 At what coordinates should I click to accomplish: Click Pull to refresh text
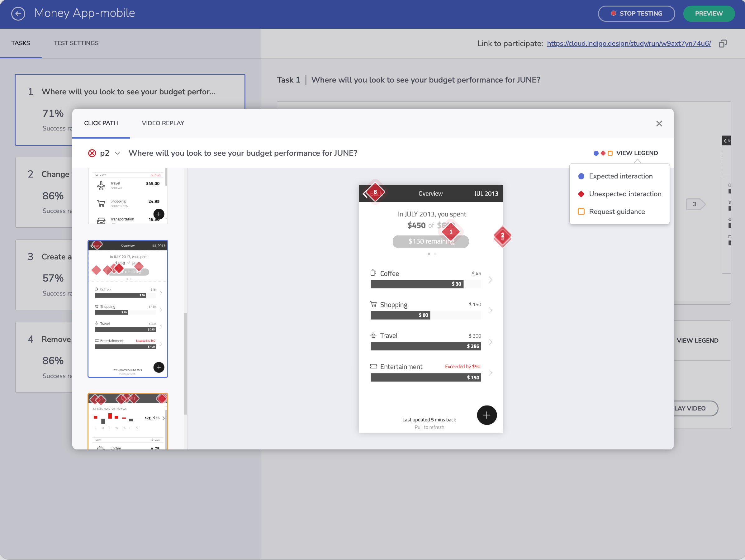click(x=429, y=427)
